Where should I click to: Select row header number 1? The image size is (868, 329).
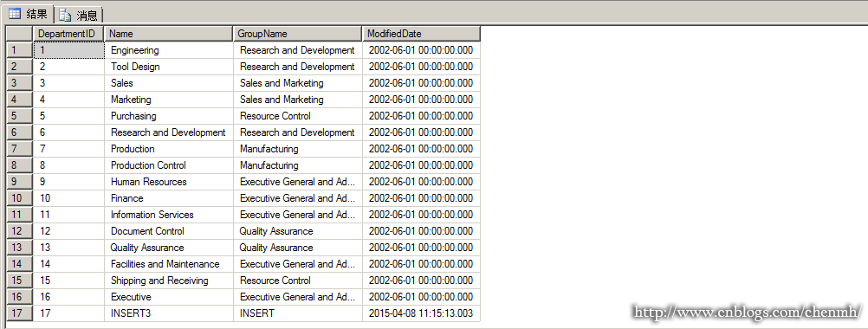[19, 50]
